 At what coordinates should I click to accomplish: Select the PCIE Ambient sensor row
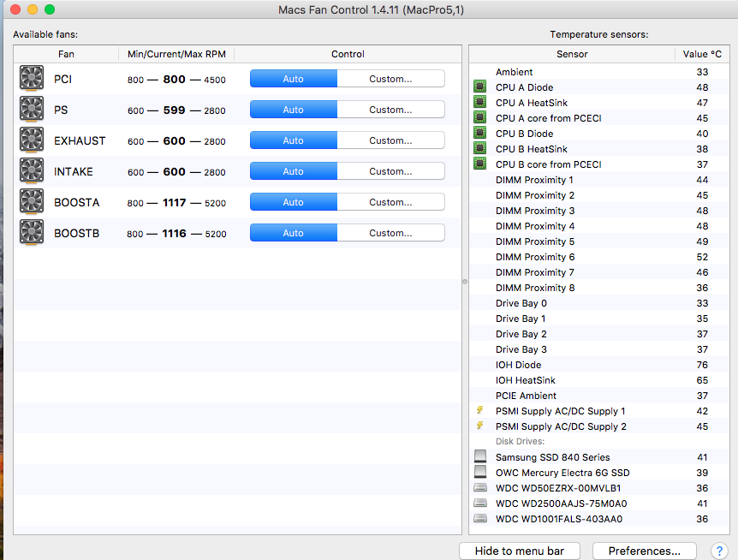[x=599, y=396]
